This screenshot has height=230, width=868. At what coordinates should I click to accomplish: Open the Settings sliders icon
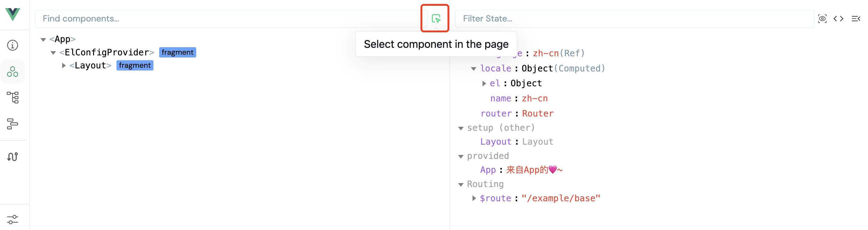click(13, 219)
